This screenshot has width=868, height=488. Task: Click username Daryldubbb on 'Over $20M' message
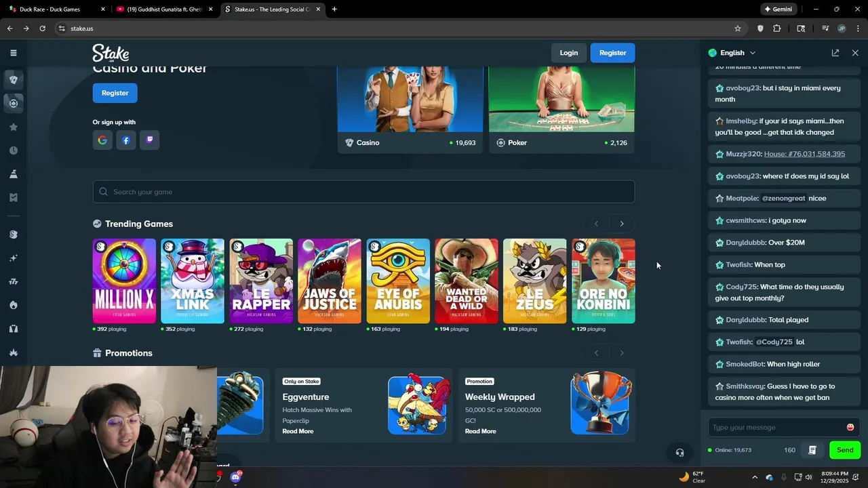point(745,243)
